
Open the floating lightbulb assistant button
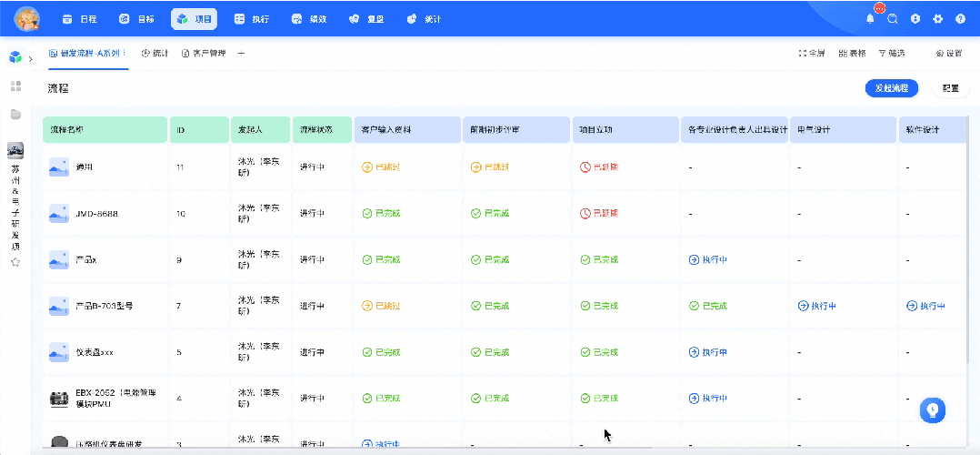click(933, 409)
